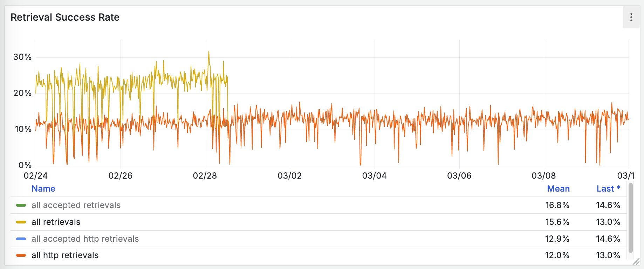Click blue series icon for accepted http retrievals
Image resolution: width=644 pixels, height=269 pixels.
[21, 239]
